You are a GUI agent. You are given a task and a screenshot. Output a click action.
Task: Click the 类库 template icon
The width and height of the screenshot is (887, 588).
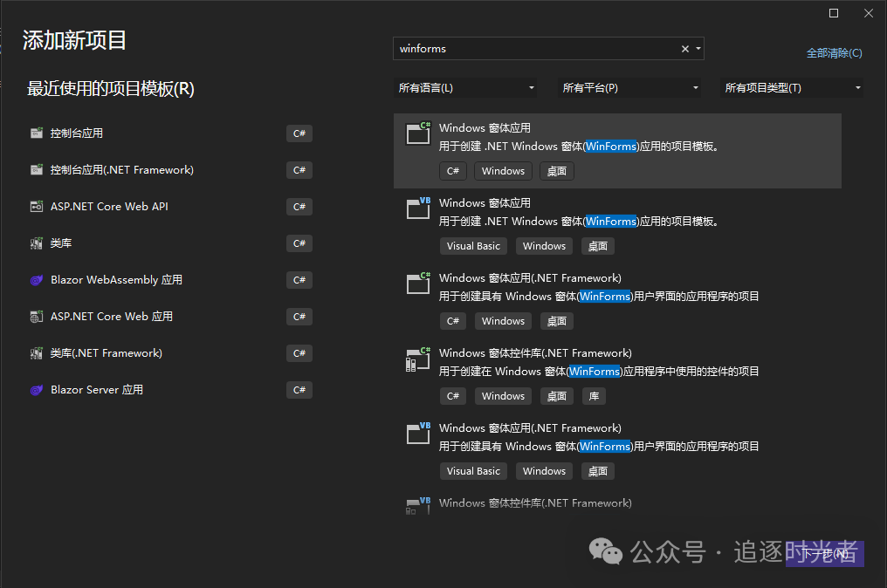click(x=37, y=243)
